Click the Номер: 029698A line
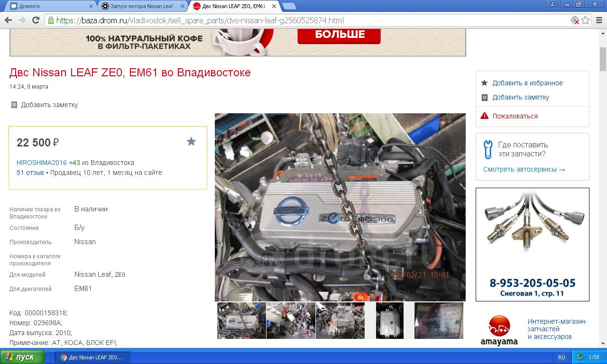Screen dimensions: 607x364 36,323
